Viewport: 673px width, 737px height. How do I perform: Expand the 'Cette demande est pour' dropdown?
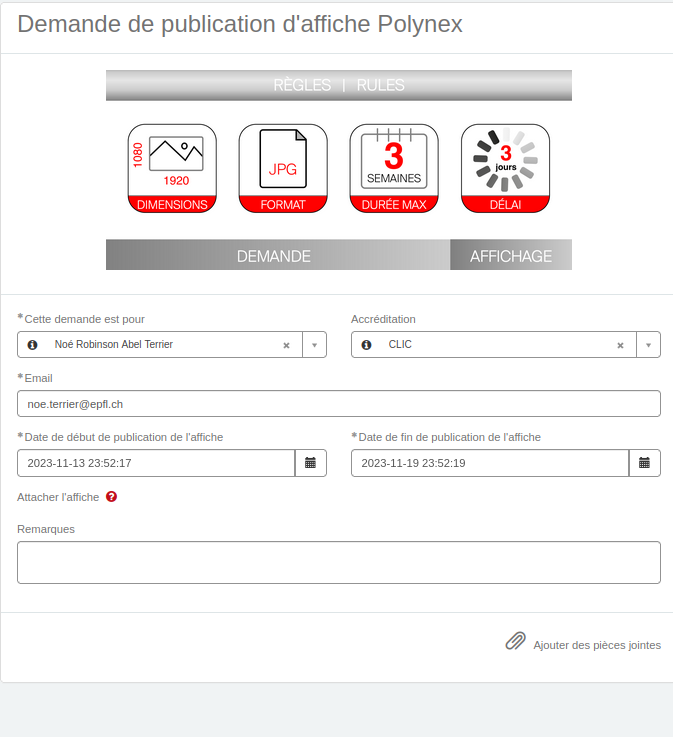tap(314, 345)
